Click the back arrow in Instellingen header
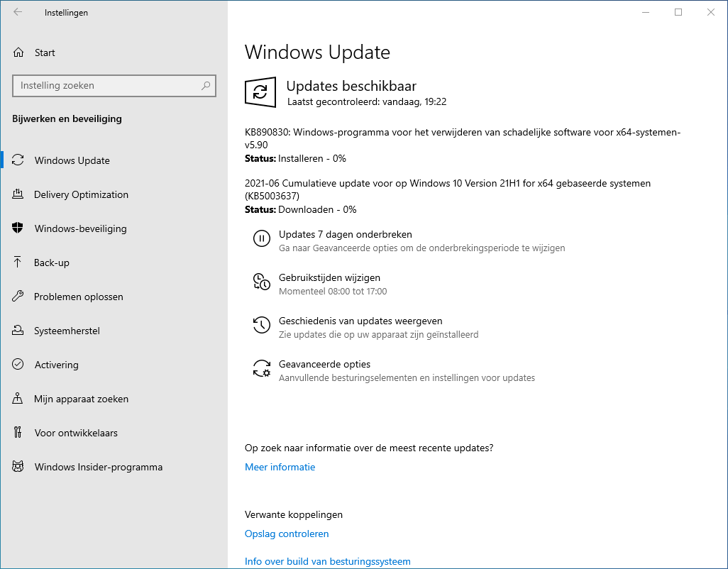The image size is (728, 569). point(18,12)
